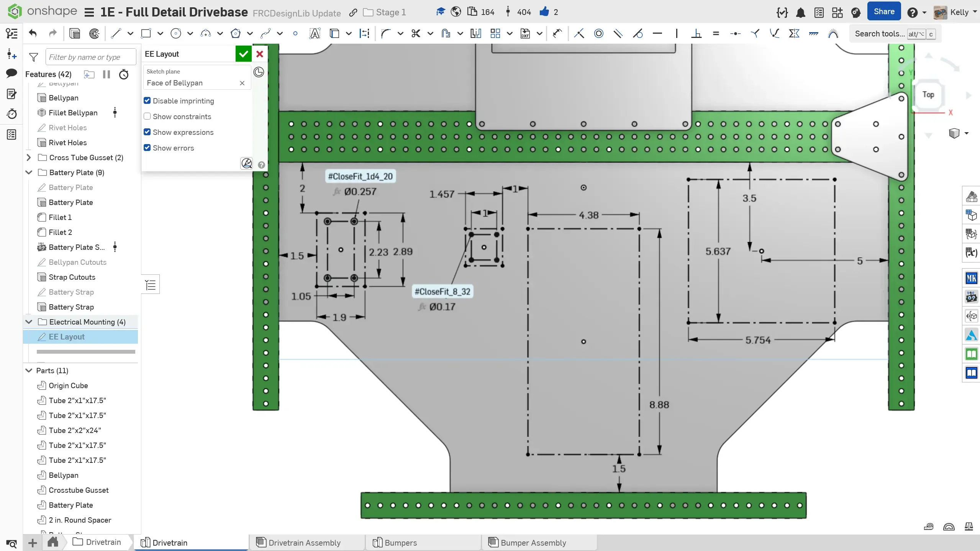Screen dimensions: 980x551
Task: Open the notifications bell
Action: pos(800,13)
